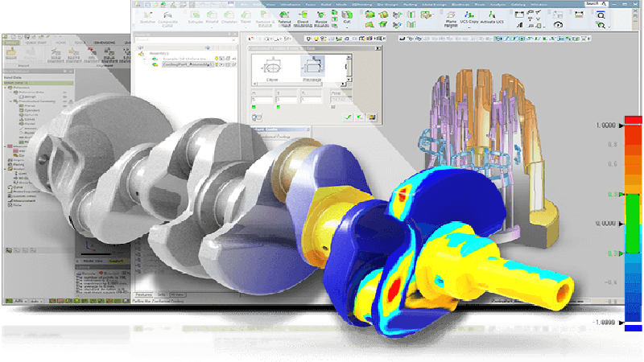Viewport: 644px width, 362px height.
Task: Select the Sketcher tool in CAD ribbon
Action: pos(148,17)
